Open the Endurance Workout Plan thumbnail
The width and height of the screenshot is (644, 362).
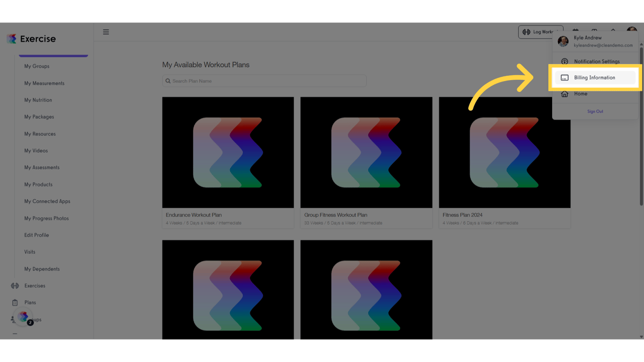pyautogui.click(x=228, y=152)
